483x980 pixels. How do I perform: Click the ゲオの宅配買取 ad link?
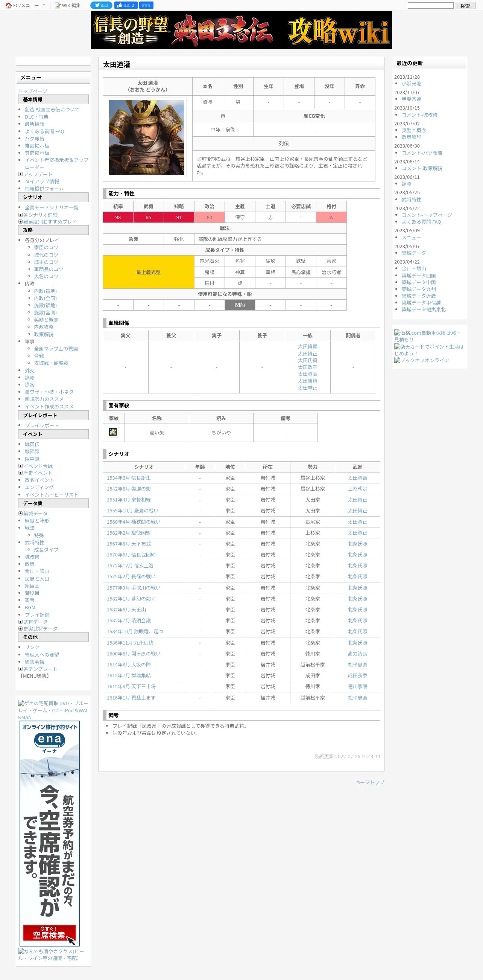(53, 710)
